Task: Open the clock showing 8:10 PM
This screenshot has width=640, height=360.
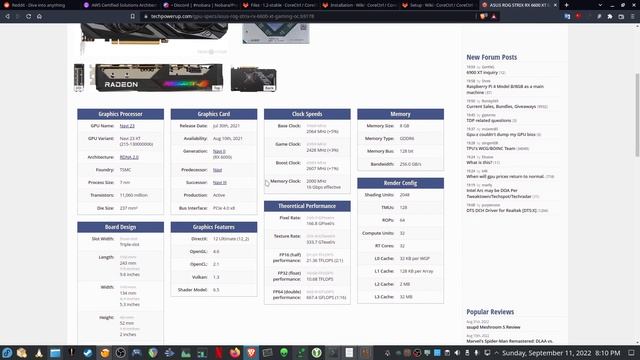Action: point(561,353)
